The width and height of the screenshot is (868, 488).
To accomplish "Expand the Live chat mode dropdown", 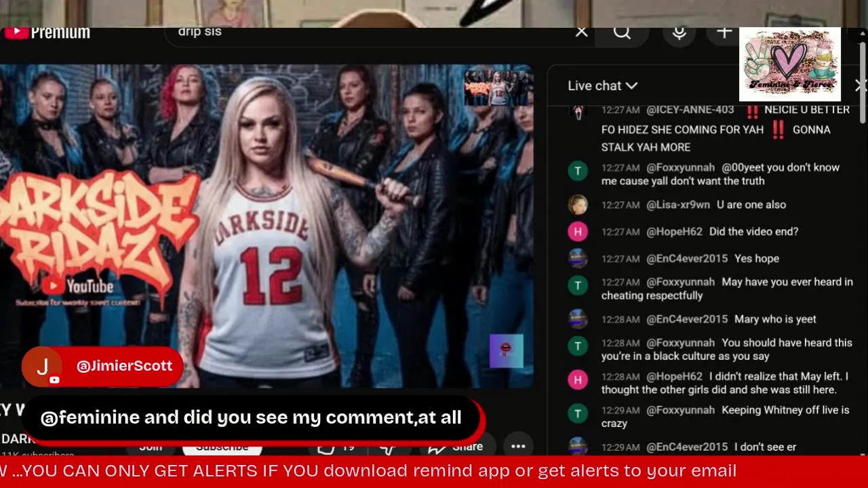I will 603,85.
